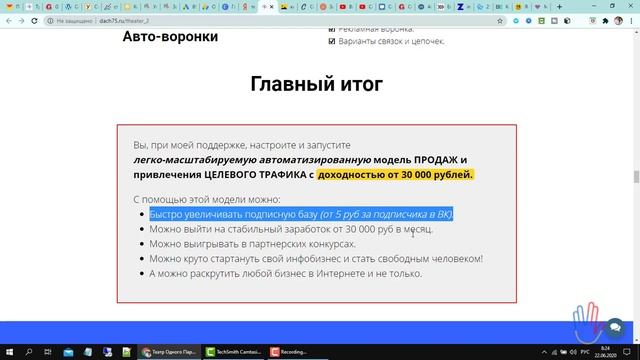This screenshot has height=360, width=640.
Task: Switch to the yellow Y icon tab
Action: [x=88, y=7]
